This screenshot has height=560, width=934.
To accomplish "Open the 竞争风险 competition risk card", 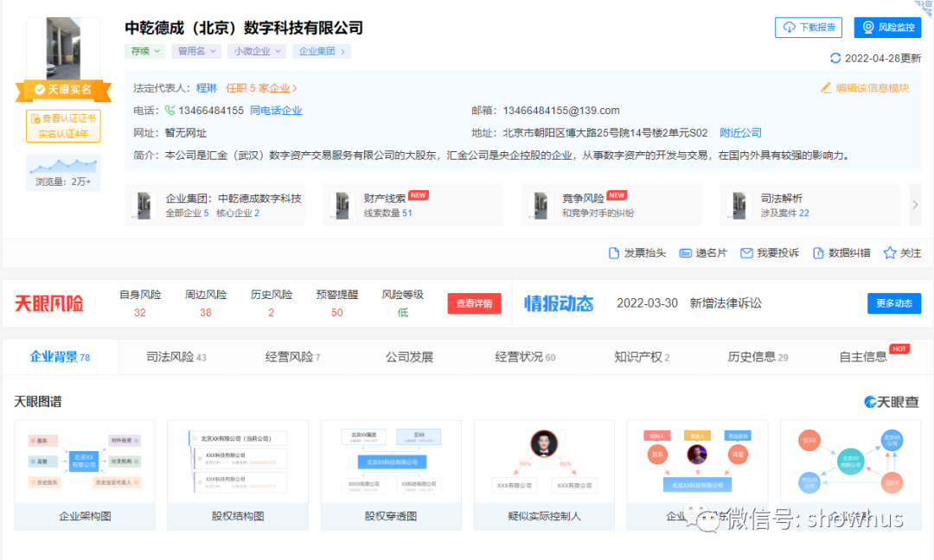I will click(x=611, y=205).
